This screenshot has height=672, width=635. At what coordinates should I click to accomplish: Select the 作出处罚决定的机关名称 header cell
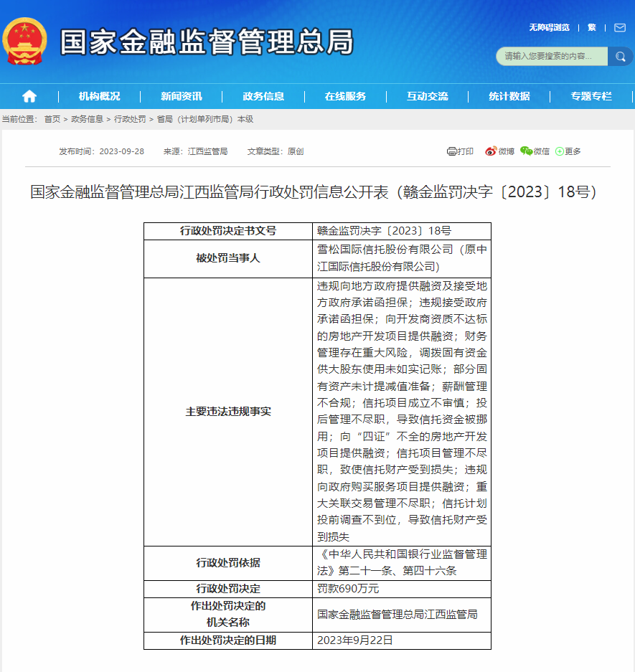228,615
